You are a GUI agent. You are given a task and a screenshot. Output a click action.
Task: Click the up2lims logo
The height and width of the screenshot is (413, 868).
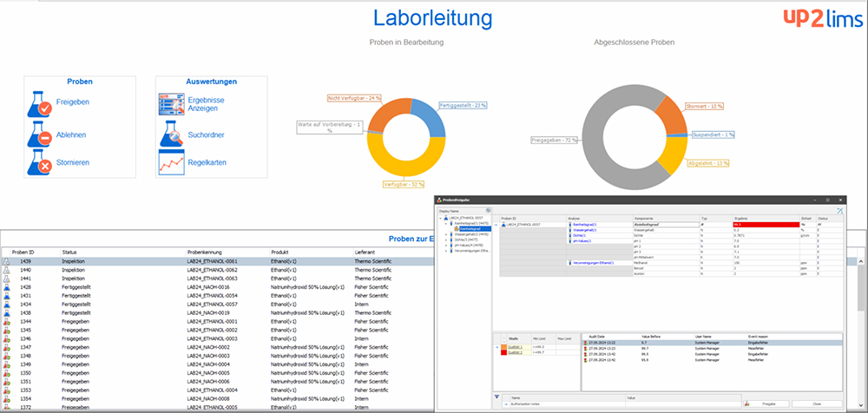823,18
